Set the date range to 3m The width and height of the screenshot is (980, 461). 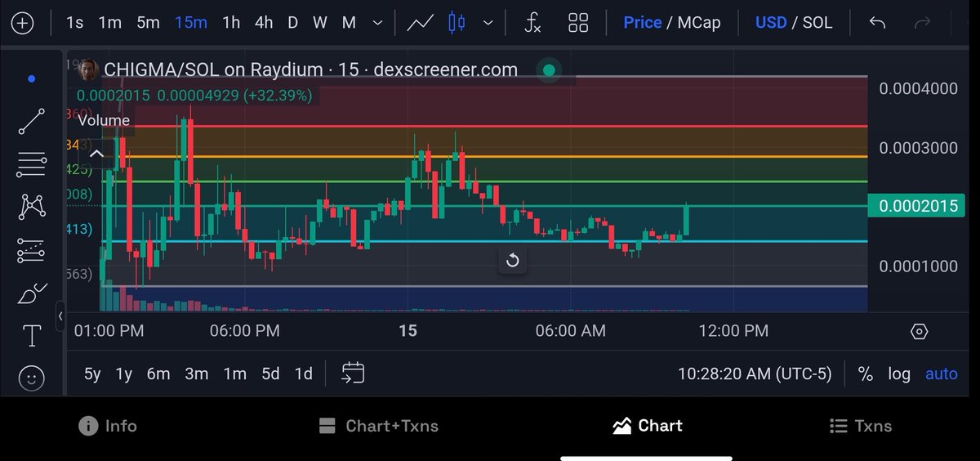coord(196,374)
